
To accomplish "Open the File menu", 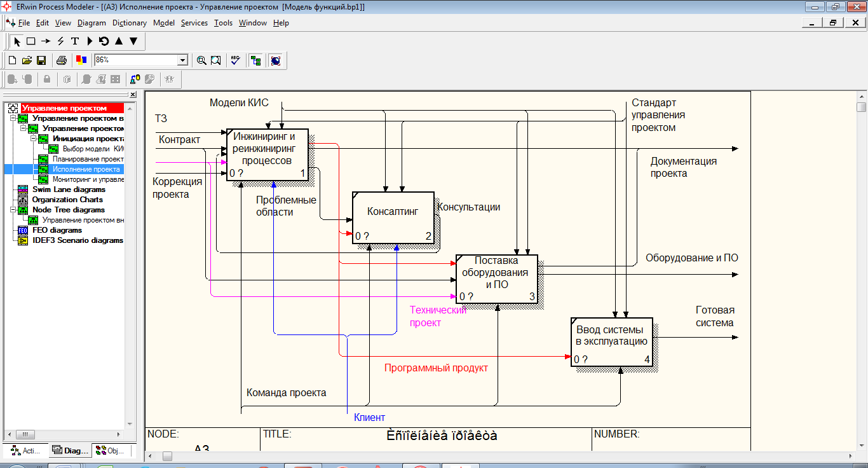I will pos(24,23).
